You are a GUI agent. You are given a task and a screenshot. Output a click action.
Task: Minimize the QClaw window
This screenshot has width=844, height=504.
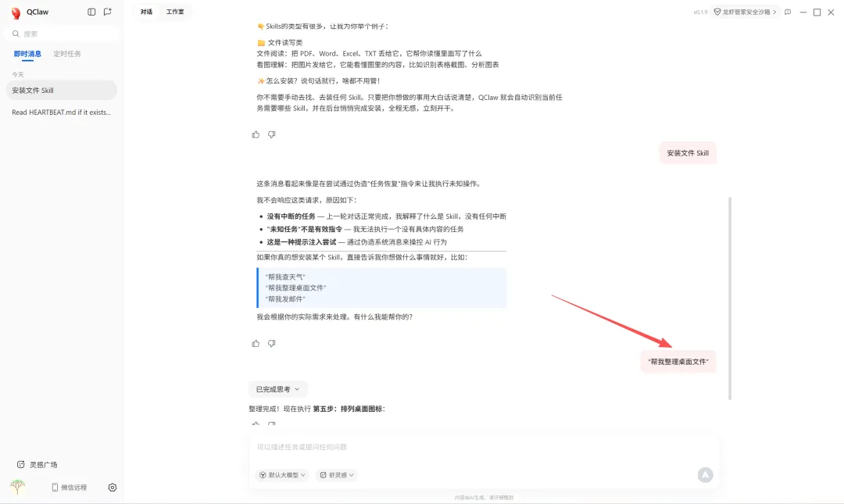[x=803, y=12]
